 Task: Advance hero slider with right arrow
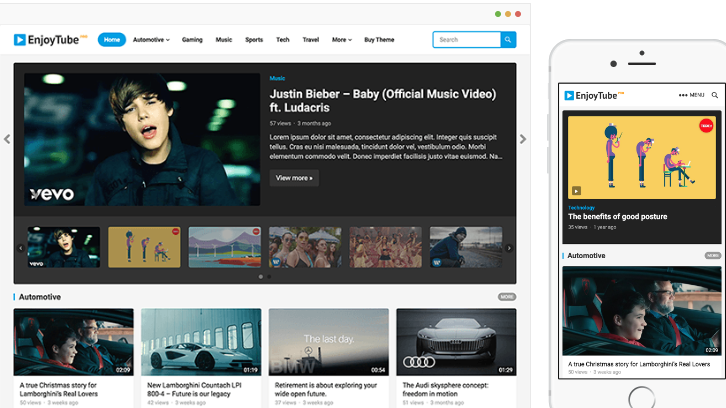523,139
